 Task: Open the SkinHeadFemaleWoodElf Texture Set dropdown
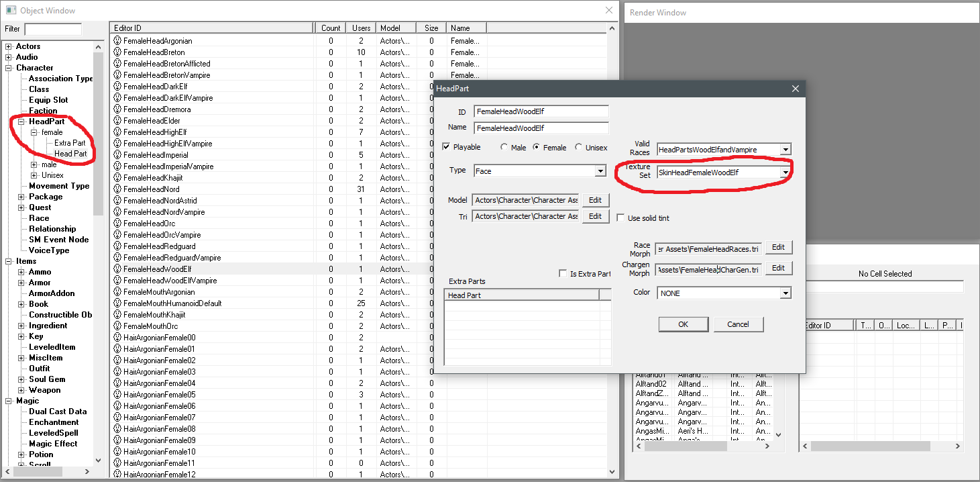[785, 172]
